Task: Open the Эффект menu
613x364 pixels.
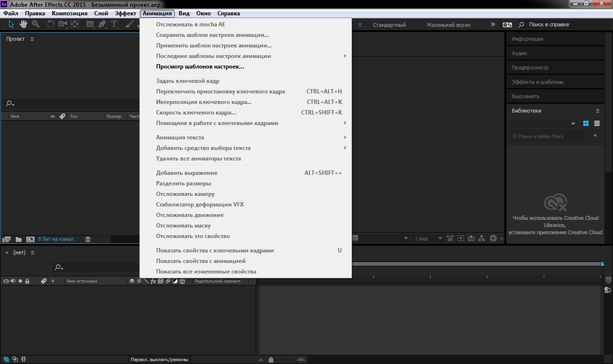Action: point(125,13)
